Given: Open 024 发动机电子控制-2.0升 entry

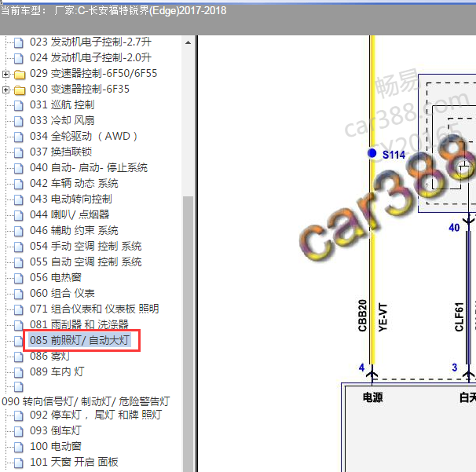Looking at the screenshot, I should [90, 57].
